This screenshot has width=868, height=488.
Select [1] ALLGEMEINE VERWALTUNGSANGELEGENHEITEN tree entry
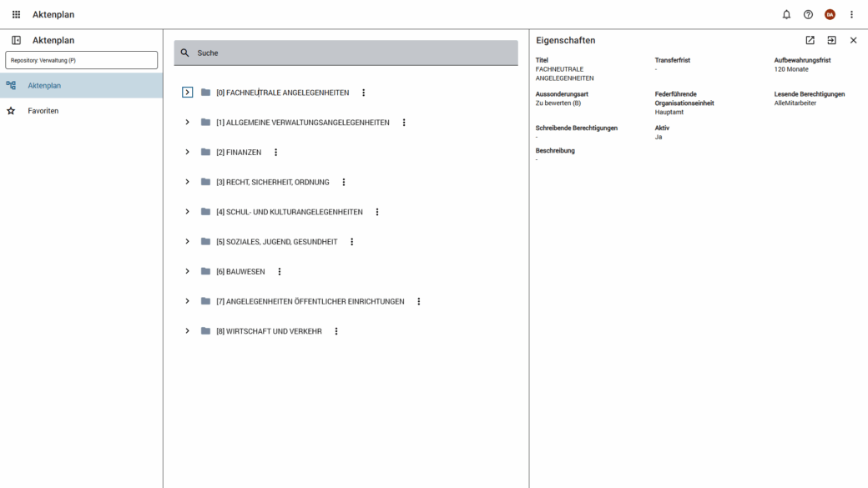point(302,123)
